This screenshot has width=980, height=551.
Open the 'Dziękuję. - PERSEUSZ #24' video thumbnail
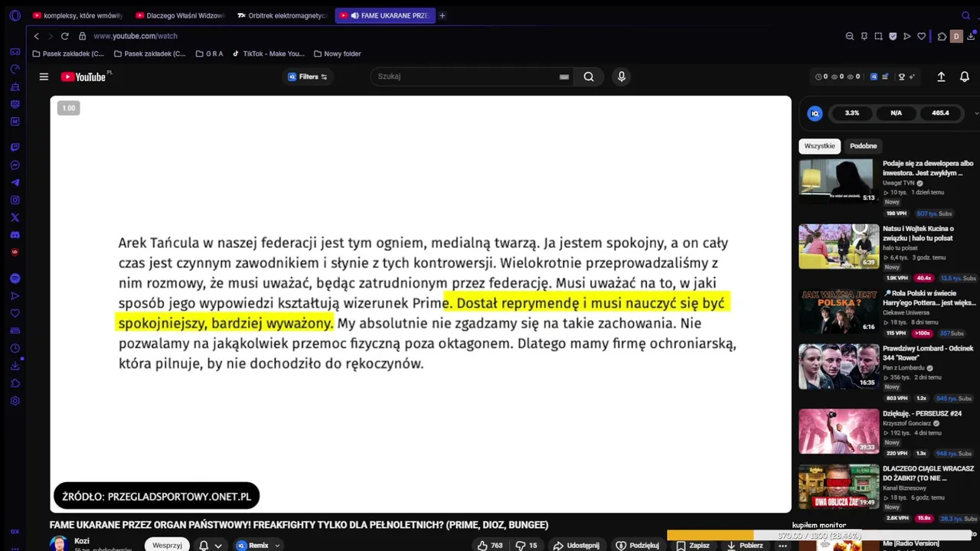coord(839,431)
